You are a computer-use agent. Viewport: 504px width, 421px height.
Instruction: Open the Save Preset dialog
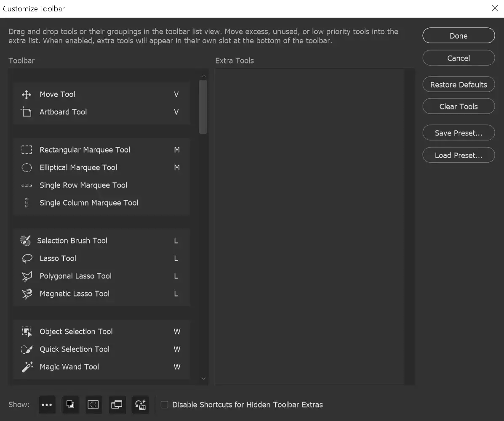pos(459,132)
